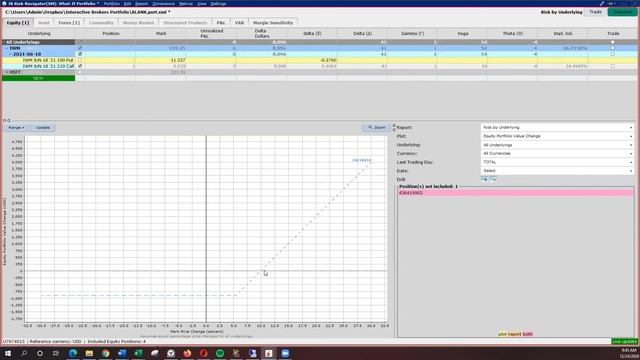Open the Dimensions menu
This screenshot has height=360, width=640.
pos(163,3)
